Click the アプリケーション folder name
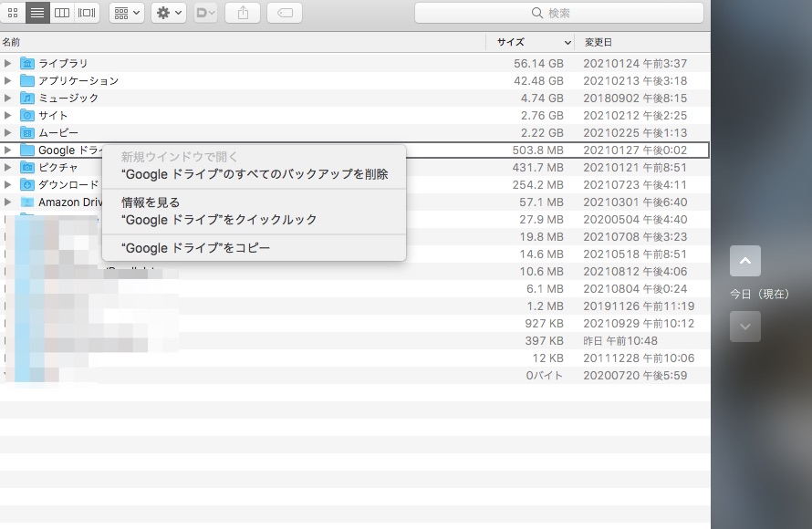812x529 pixels. (78, 81)
